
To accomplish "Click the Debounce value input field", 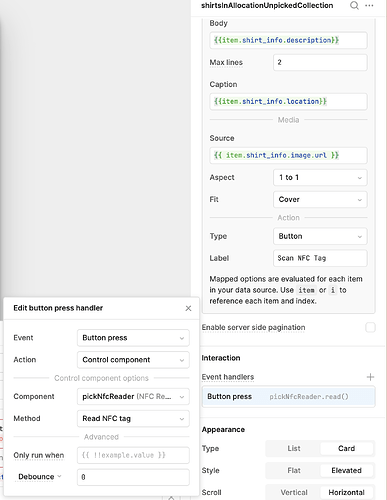I will (x=133, y=477).
